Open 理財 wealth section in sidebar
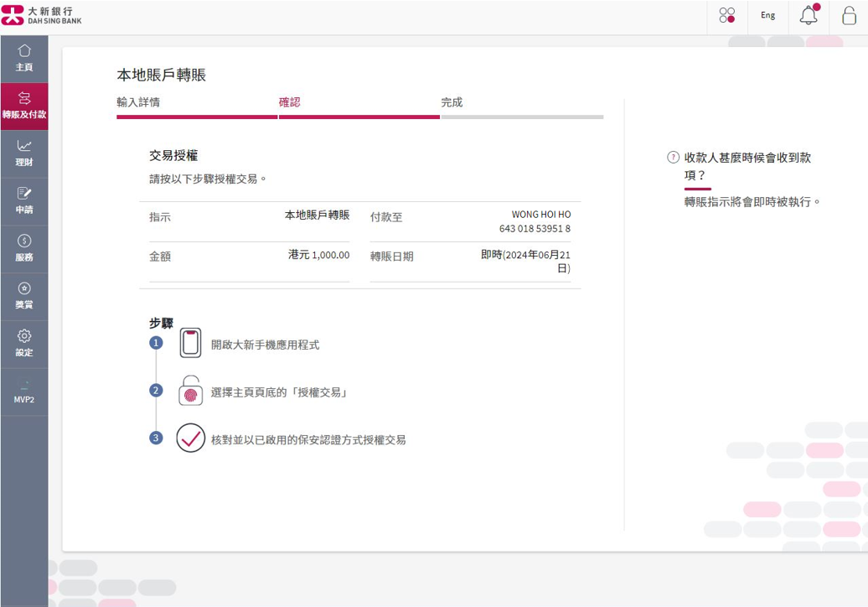Image resolution: width=868 pixels, height=607 pixels. 24,154
